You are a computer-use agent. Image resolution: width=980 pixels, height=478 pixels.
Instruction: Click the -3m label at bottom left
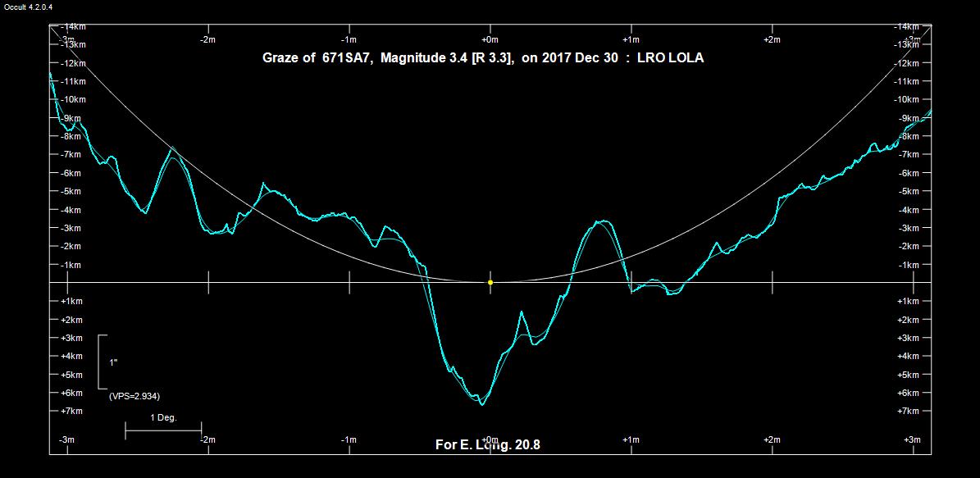click(67, 440)
